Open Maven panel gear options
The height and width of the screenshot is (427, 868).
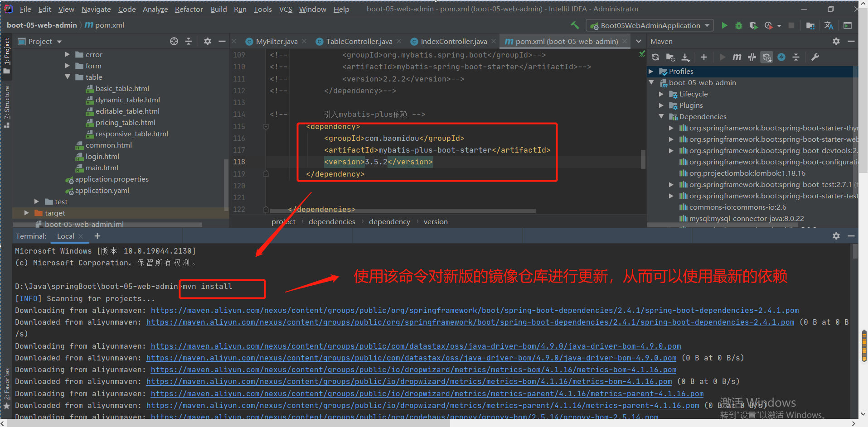tap(836, 41)
